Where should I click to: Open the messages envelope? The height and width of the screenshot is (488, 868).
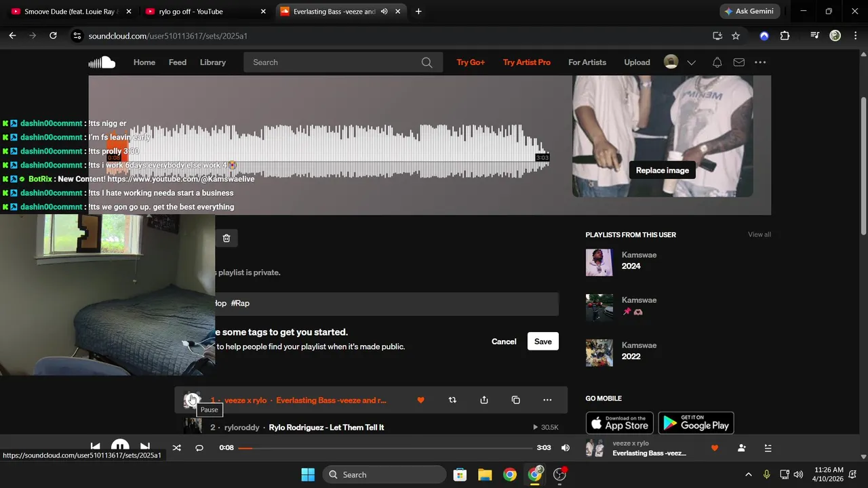(739, 62)
